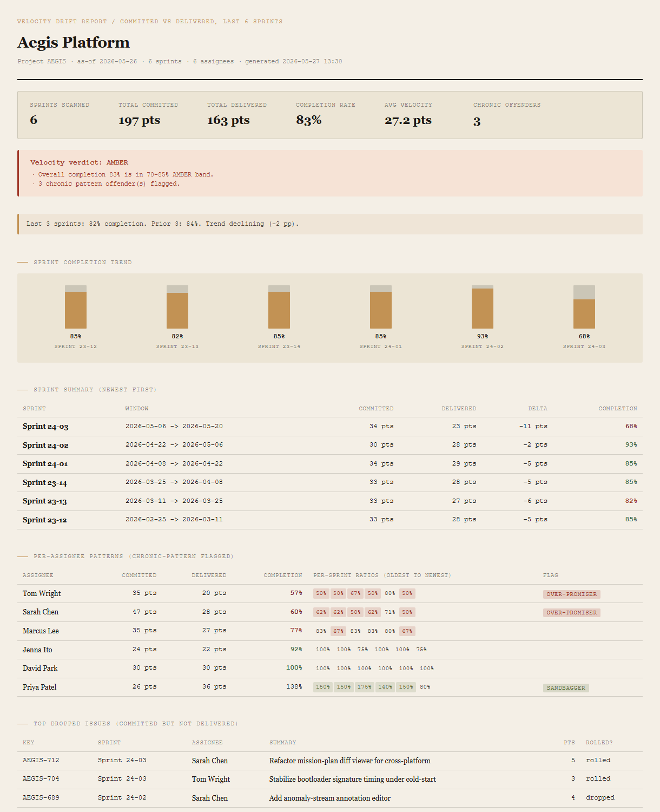This screenshot has width=660, height=812.
Task: Click the ROLLED? column header
Action: coord(599,743)
